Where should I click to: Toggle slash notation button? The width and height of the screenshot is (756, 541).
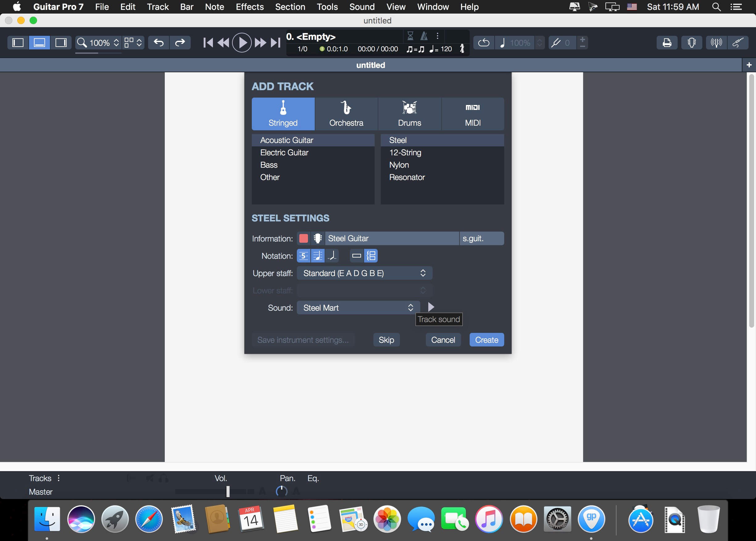332,256
